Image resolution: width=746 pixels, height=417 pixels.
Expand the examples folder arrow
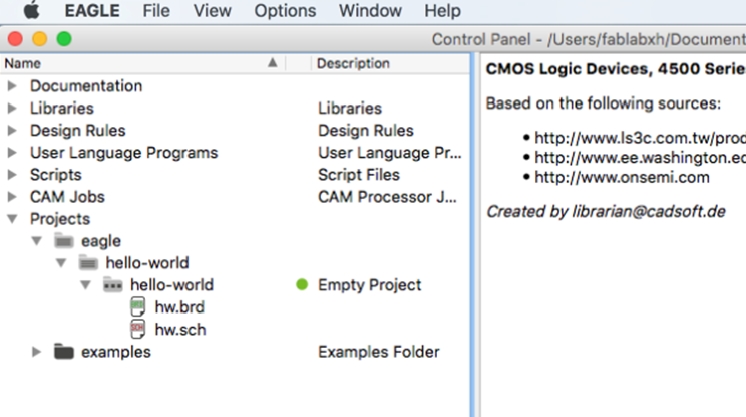(x=36, y=352)
